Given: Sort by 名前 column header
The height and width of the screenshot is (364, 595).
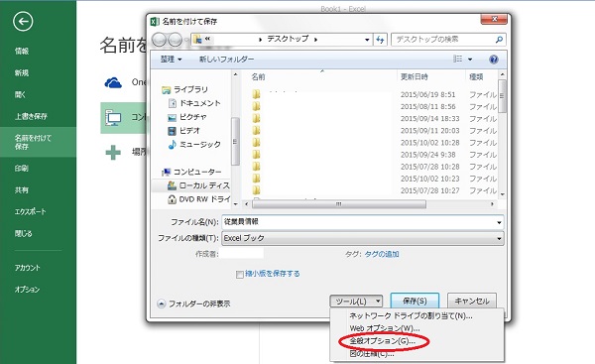Looking at the screenshot, I should coord(259,77).
